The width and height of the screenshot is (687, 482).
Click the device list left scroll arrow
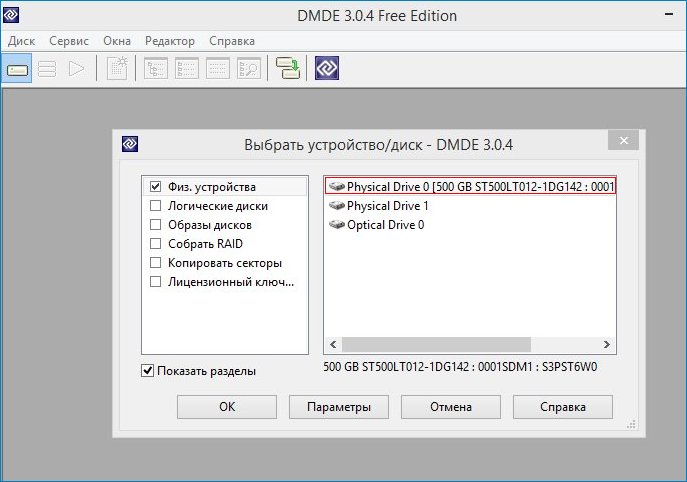(333, 344)
